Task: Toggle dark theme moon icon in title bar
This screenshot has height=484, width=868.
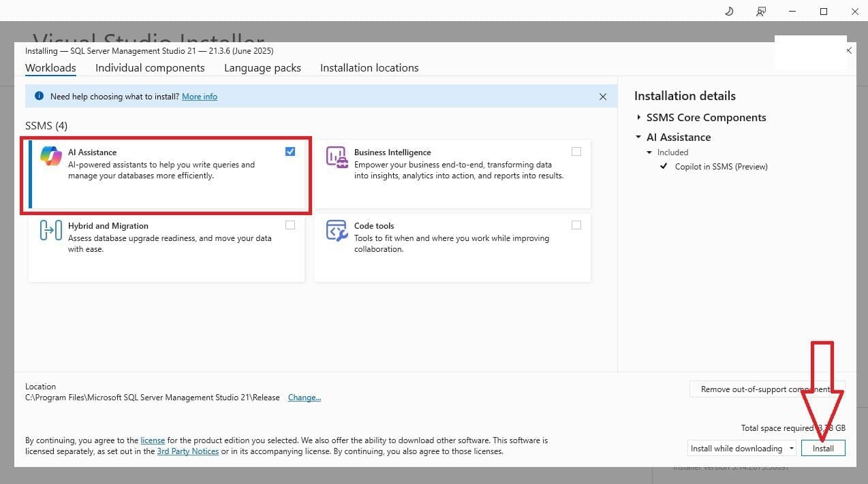Action: click(730, 11)
